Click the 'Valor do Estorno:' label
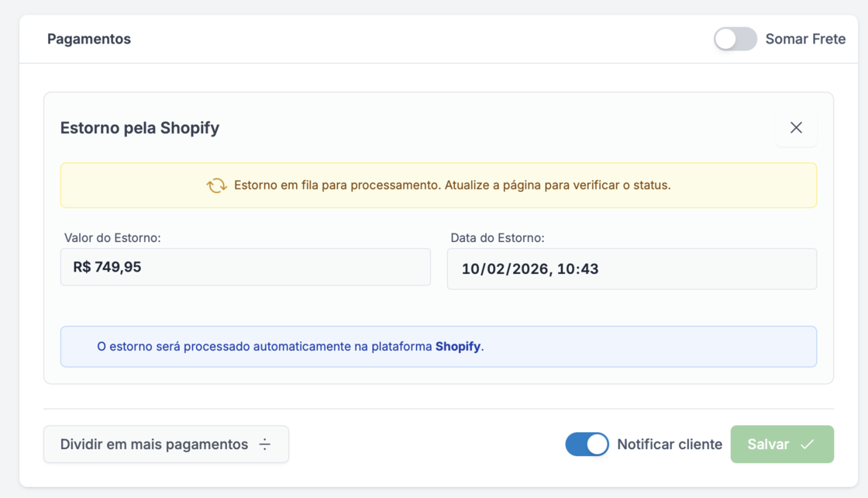Image resolution: width=868 pixels, height=498 pixels. [x=112, y=238]
